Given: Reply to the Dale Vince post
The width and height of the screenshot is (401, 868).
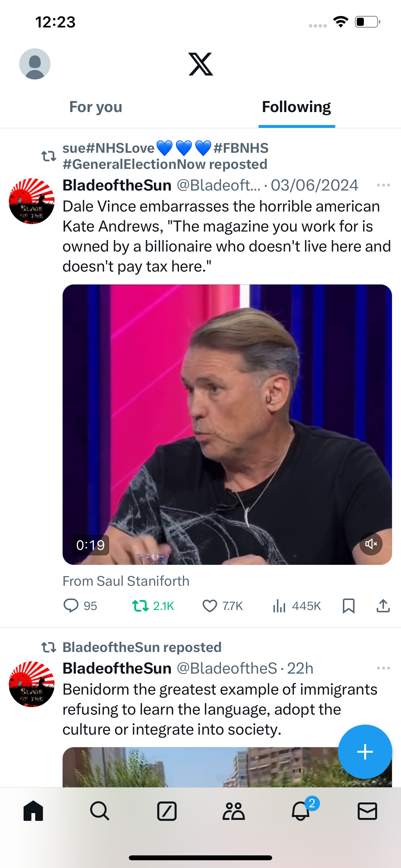Looking at the screenshot, I should coord(71,606).
